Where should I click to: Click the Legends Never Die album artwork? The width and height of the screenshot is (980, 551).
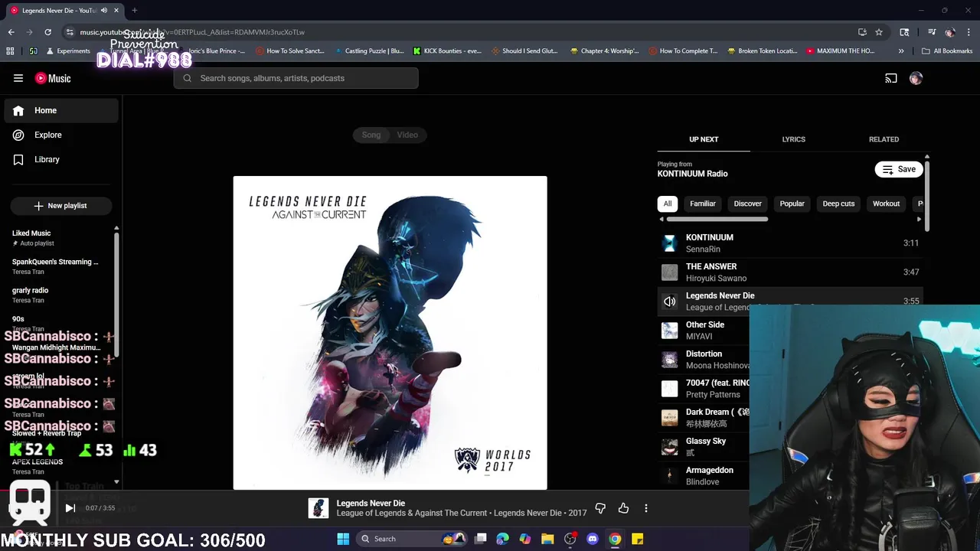pyautogui.click(x=390, y=333)
